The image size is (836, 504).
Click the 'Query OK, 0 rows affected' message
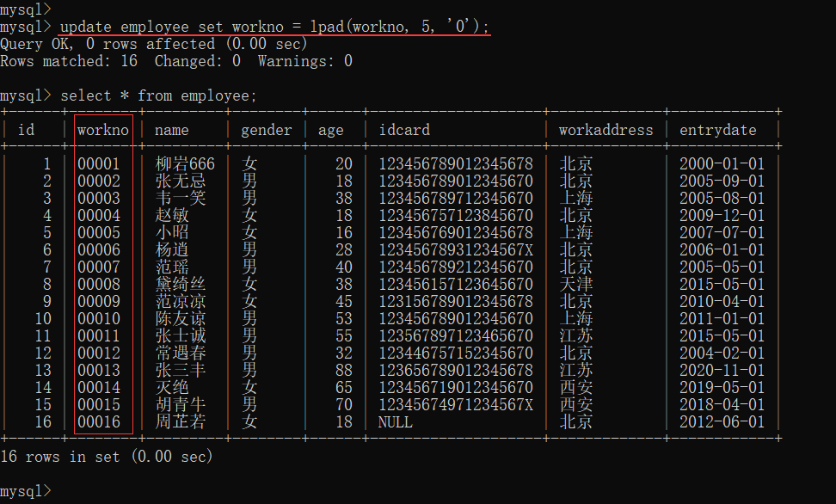[154, 44]
